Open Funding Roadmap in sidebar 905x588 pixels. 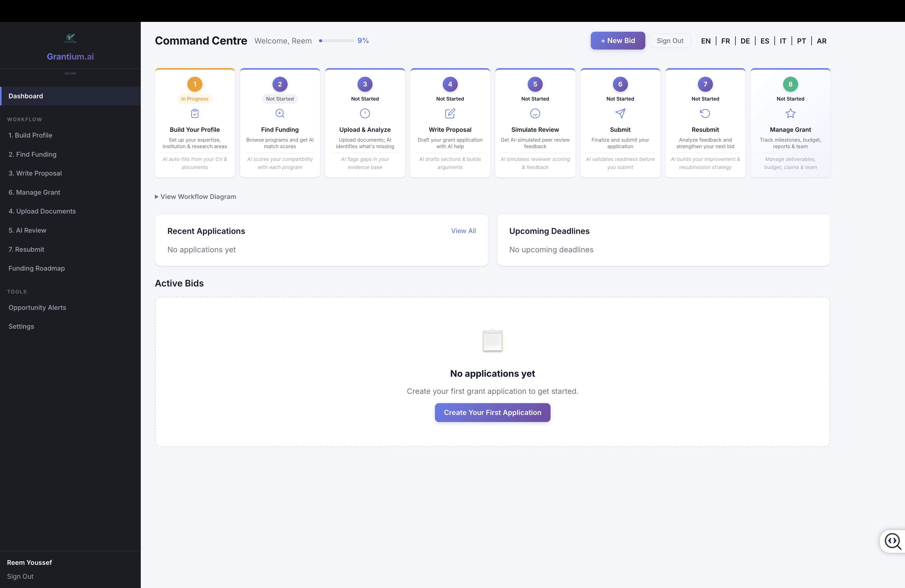click(36, 268)
